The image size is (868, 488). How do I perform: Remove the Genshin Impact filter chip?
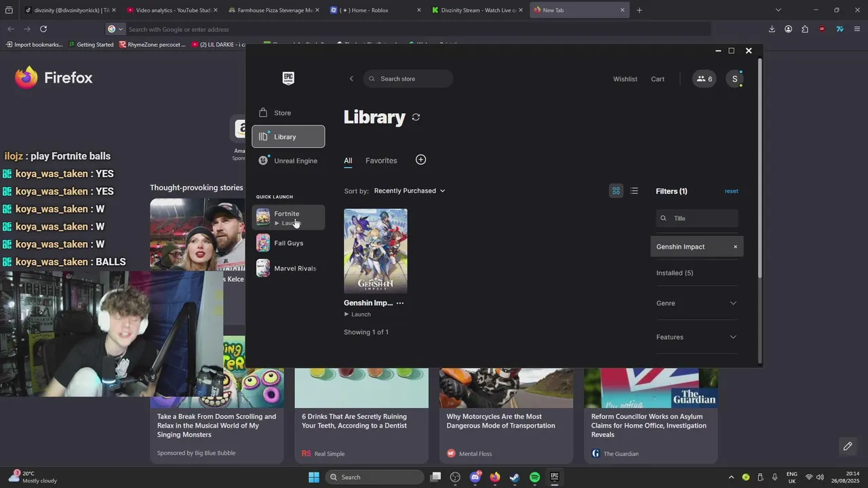735,247
